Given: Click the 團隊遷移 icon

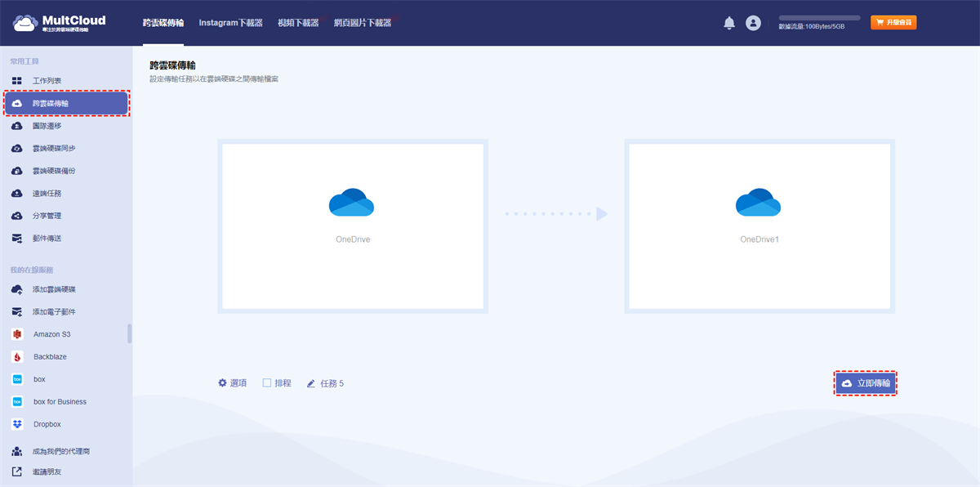Looking at the screenshot, I should 17,126.
